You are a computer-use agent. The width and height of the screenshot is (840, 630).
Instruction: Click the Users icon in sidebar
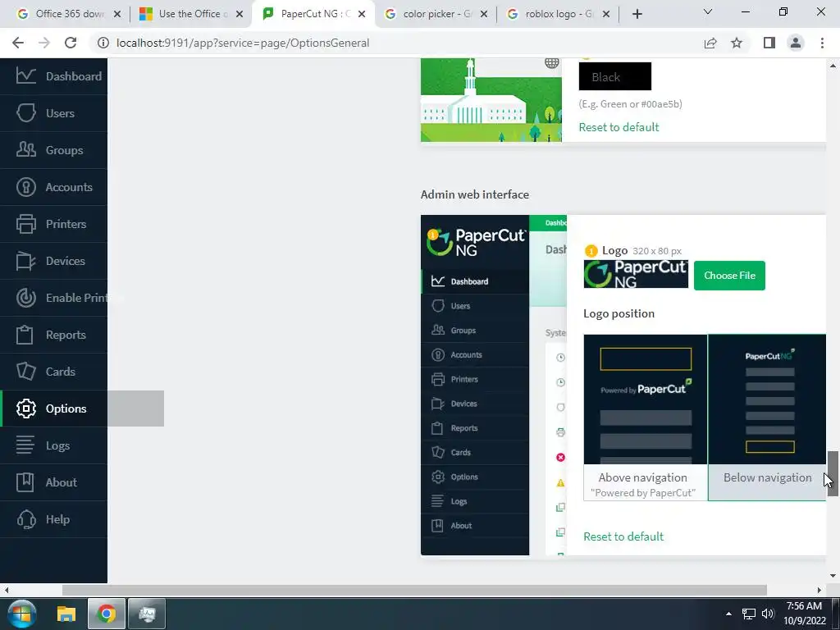point(25,113)
